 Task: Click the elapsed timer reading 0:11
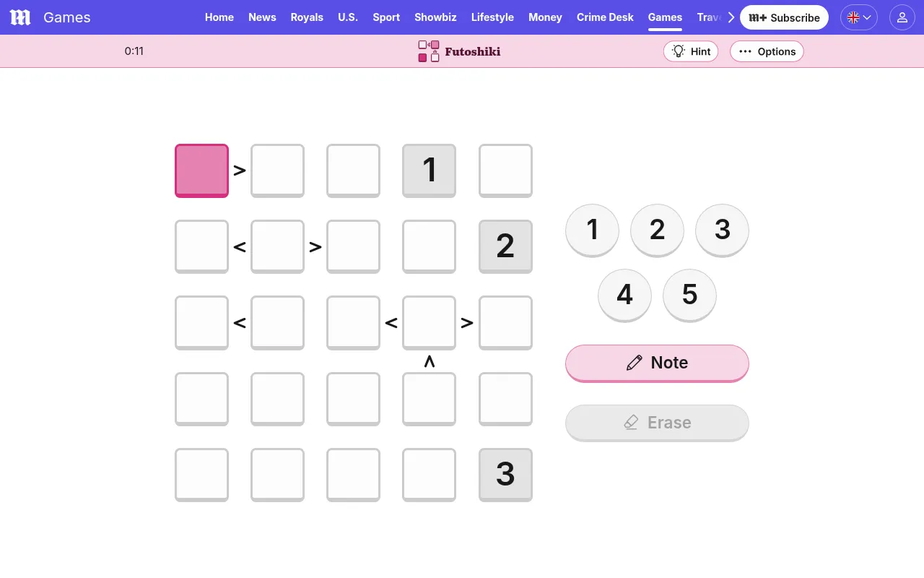click(134, 51)
